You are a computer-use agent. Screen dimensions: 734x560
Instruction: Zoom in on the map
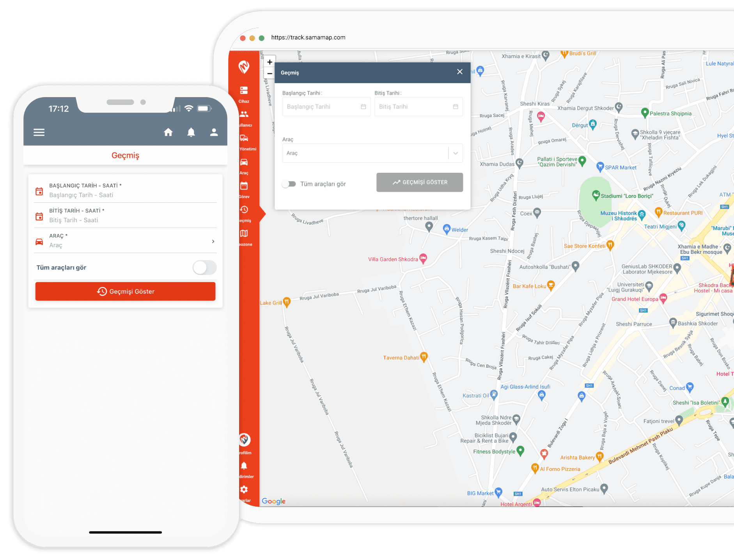pyautogui.click(x=269, y=62)
